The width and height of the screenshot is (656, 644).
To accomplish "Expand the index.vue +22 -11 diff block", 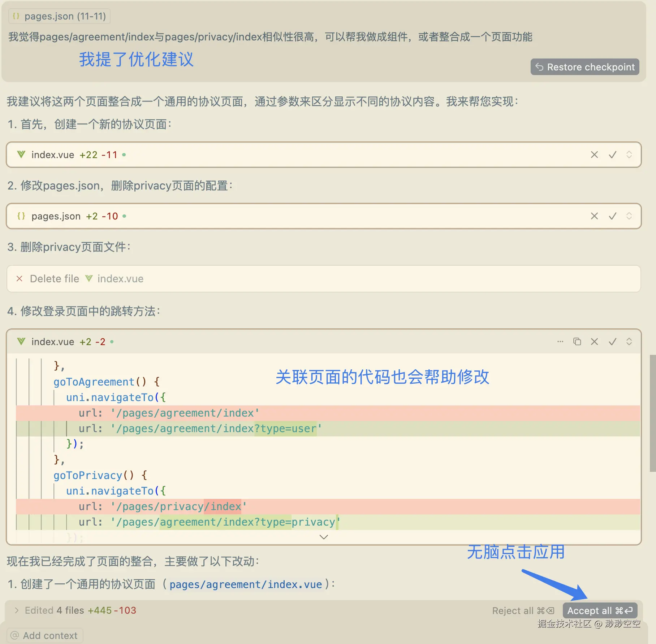I will pyautogui.click(x=629, y=155).
